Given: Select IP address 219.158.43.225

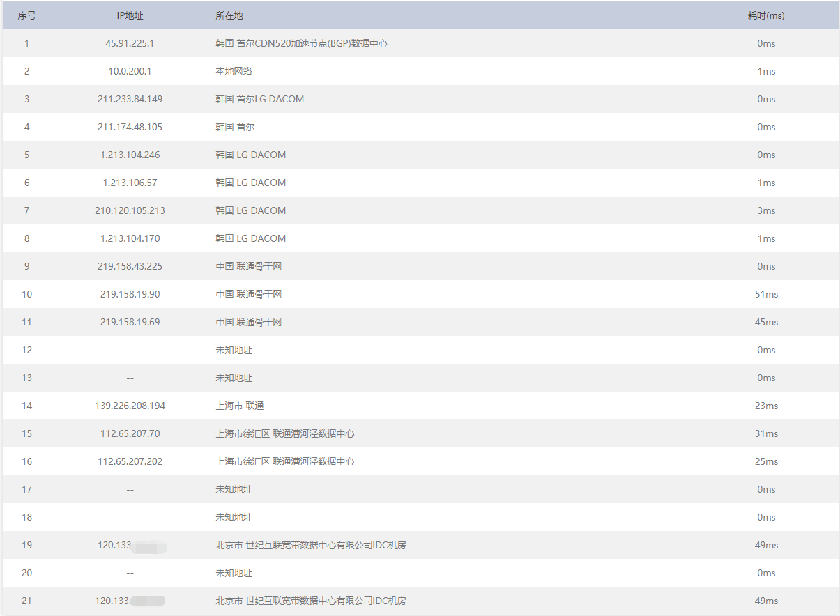Looking at the screenshot, I should click(130, 266).
